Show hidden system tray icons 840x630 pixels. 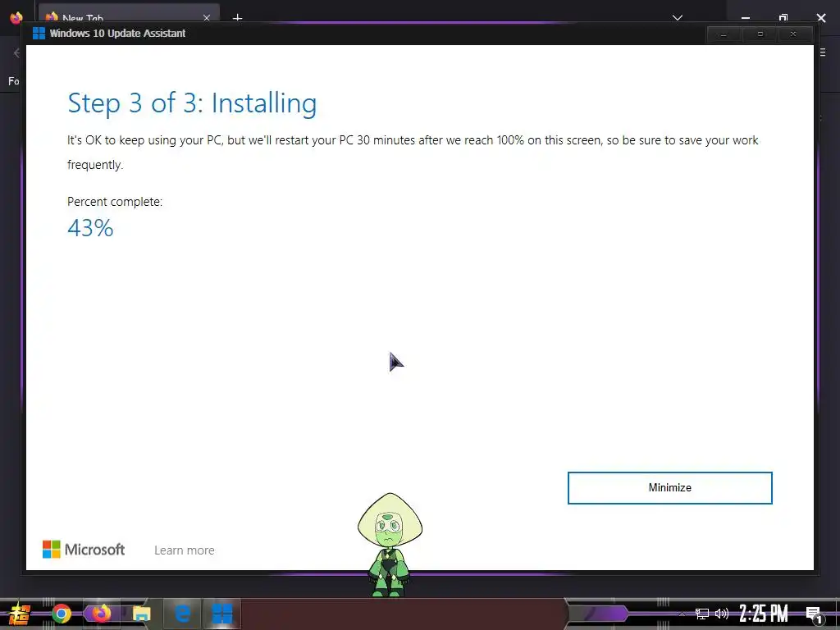pos(682,614)
